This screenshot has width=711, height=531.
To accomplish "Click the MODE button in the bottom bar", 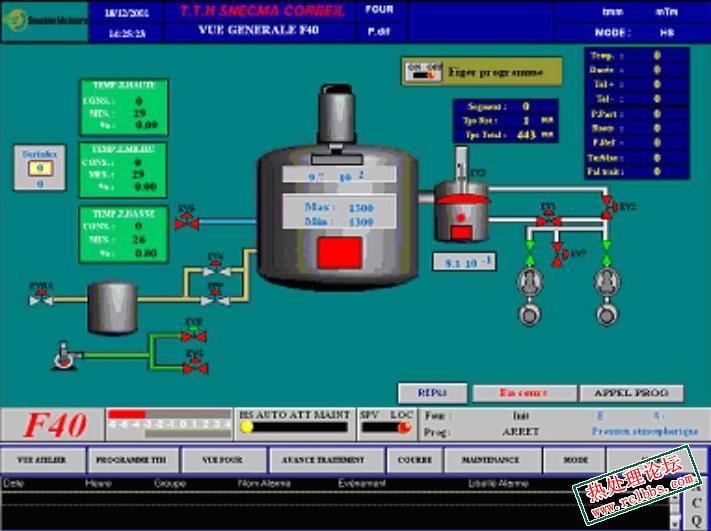I will [x=575, y=460].
